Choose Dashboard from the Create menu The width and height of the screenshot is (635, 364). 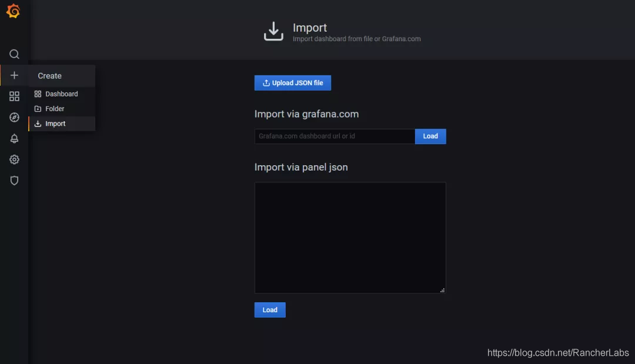tap(62, 94)
